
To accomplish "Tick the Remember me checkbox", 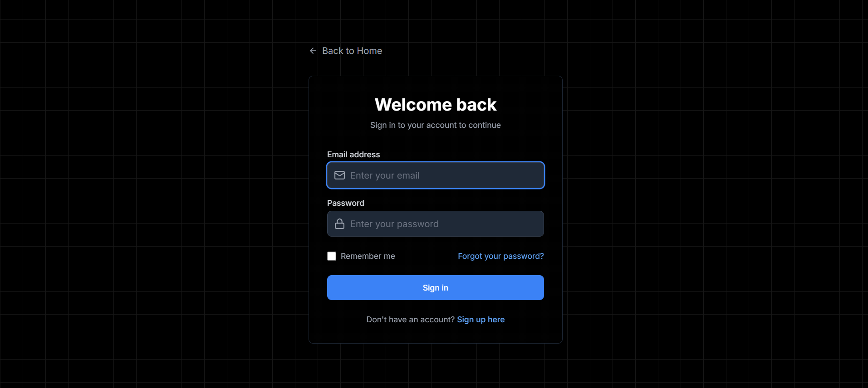I will pos(332,256).
